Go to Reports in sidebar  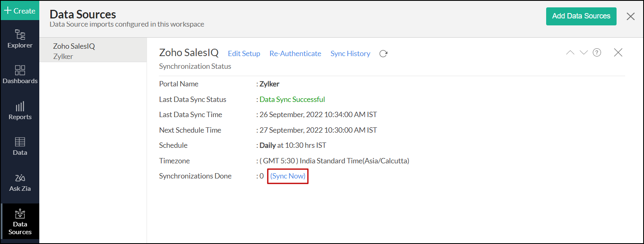[x=20, y=111]
